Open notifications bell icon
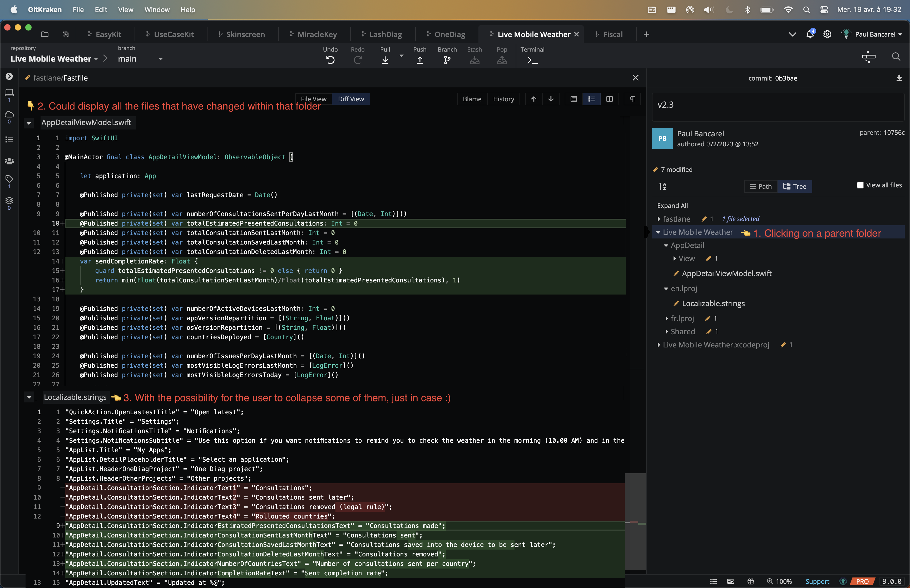Viewport: 910px width, 588px height. point(810,34)
